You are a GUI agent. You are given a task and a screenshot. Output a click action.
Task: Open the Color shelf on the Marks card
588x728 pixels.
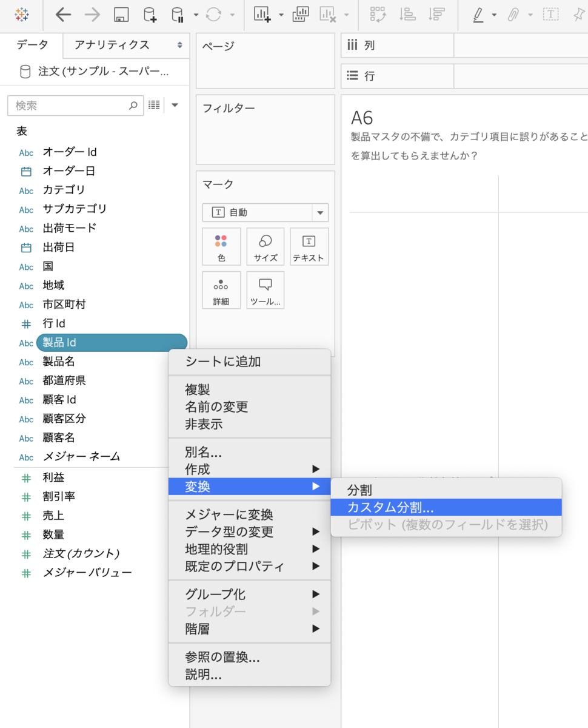[221, 246]
